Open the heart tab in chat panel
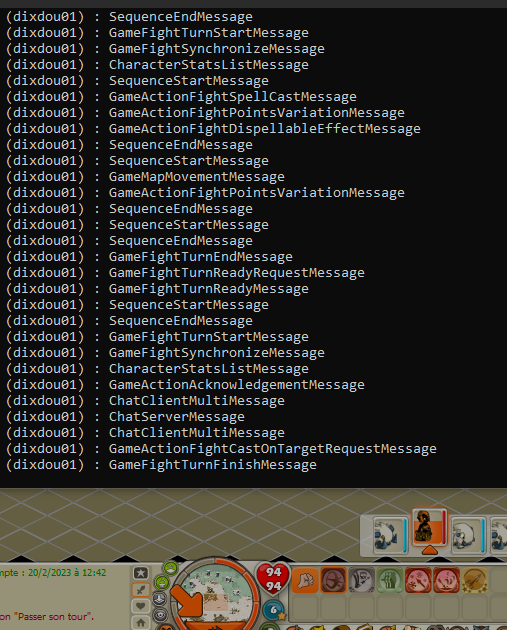Viewport: 507px width, 630px height. [x=141, y=606]
